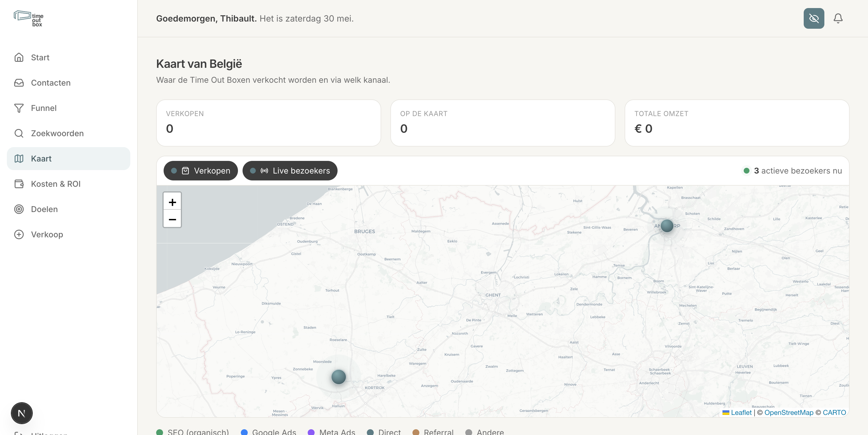Toggle the Live bezoekers map layer

(x=290, y=171)
